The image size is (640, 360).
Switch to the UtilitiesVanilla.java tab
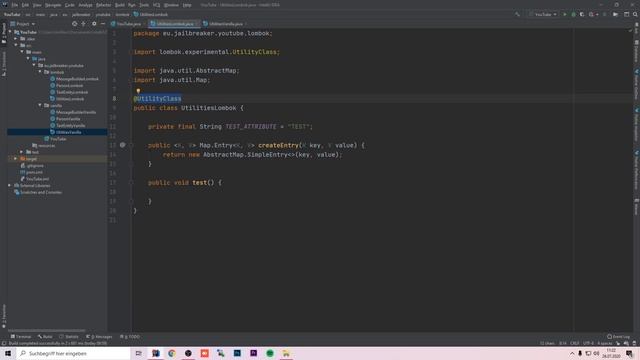[223, 24]
